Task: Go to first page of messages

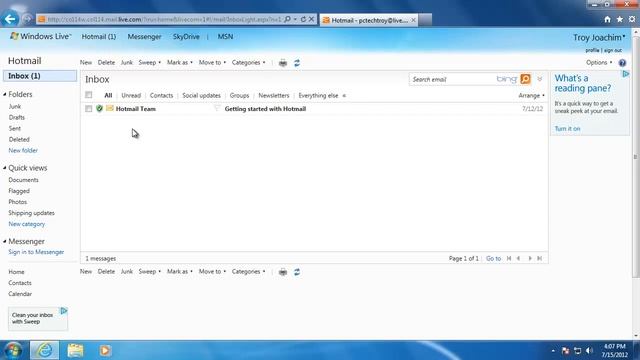Action: 509,258
